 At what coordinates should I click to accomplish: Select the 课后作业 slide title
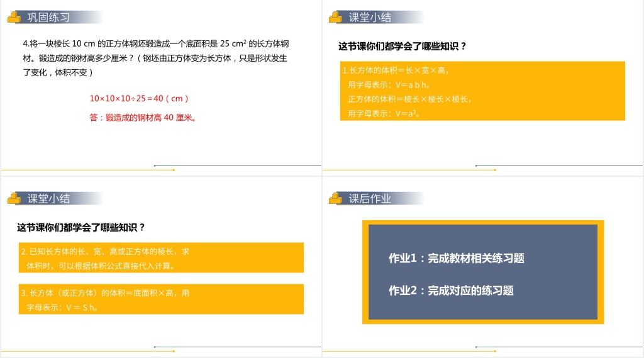pyautogui.click(x=370, y=199)
